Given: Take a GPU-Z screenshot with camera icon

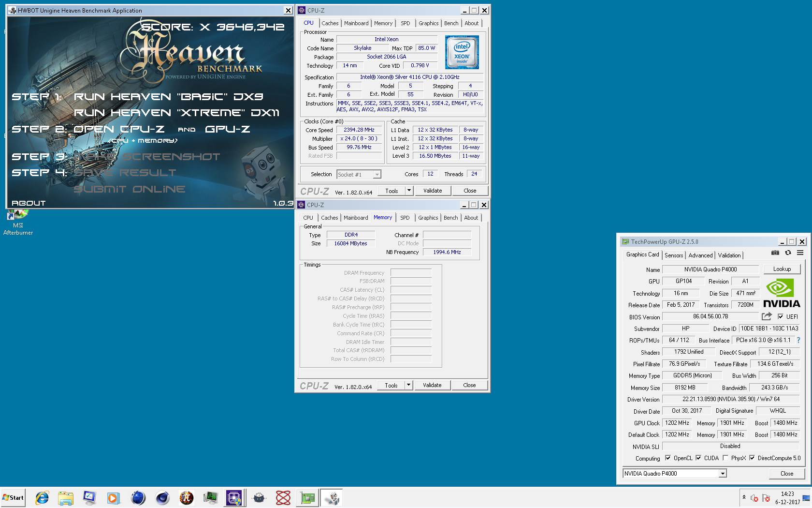Looking at the screenshot, I should (x=775, y=253).
